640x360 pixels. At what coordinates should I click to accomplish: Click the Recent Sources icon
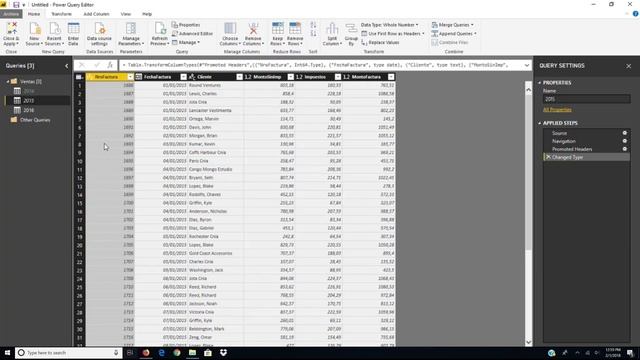click(54, 29)
